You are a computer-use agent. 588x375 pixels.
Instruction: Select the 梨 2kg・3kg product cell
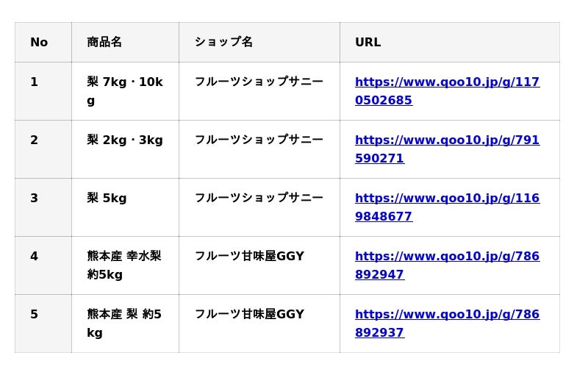tap(124, 140)
